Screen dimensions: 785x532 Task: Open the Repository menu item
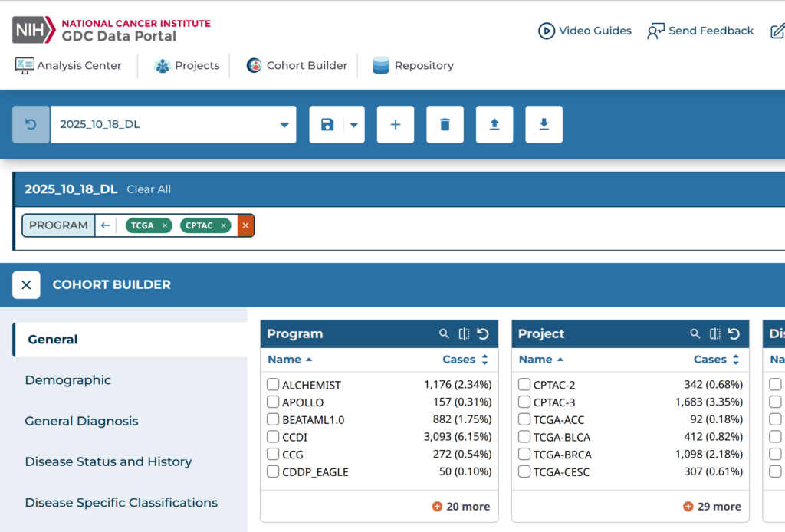tap(413, 66)
